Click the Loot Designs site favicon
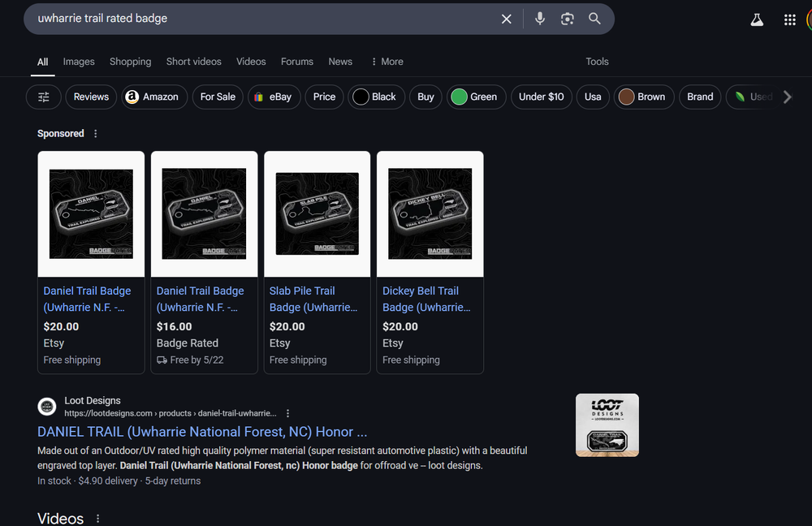The height and width of the screenshot is (526, 812). [x=47, y=407]
